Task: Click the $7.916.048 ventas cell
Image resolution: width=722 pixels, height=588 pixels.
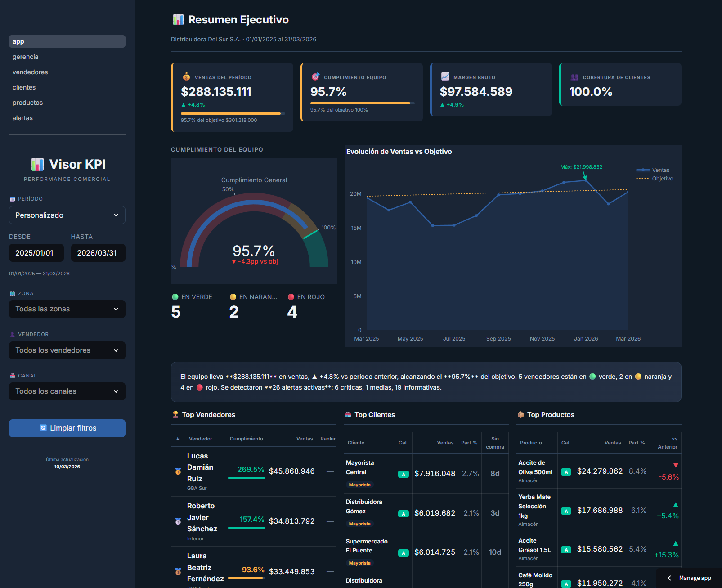Action: click(x=435, y=474)
